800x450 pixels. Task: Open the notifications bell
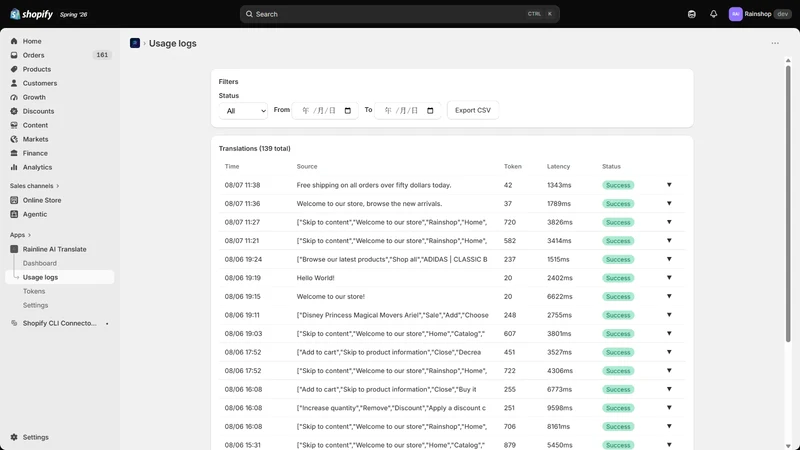713,14
